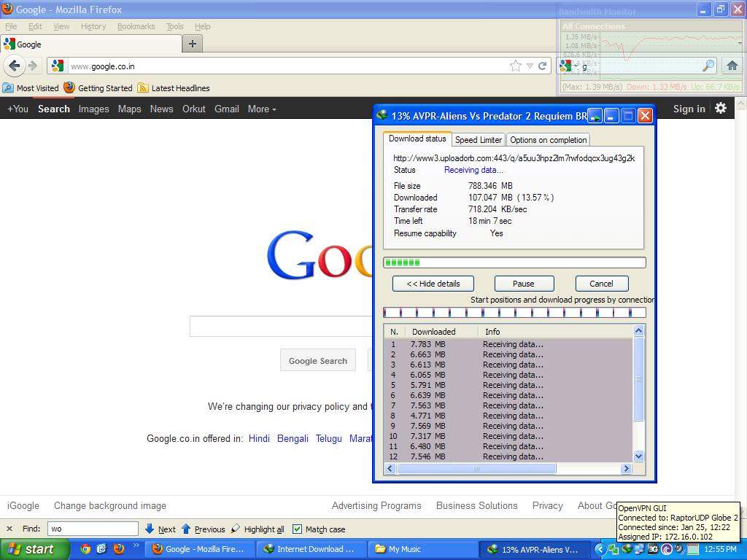
Task: Click the Firefox Home icon
Action: tap(732, 66)
